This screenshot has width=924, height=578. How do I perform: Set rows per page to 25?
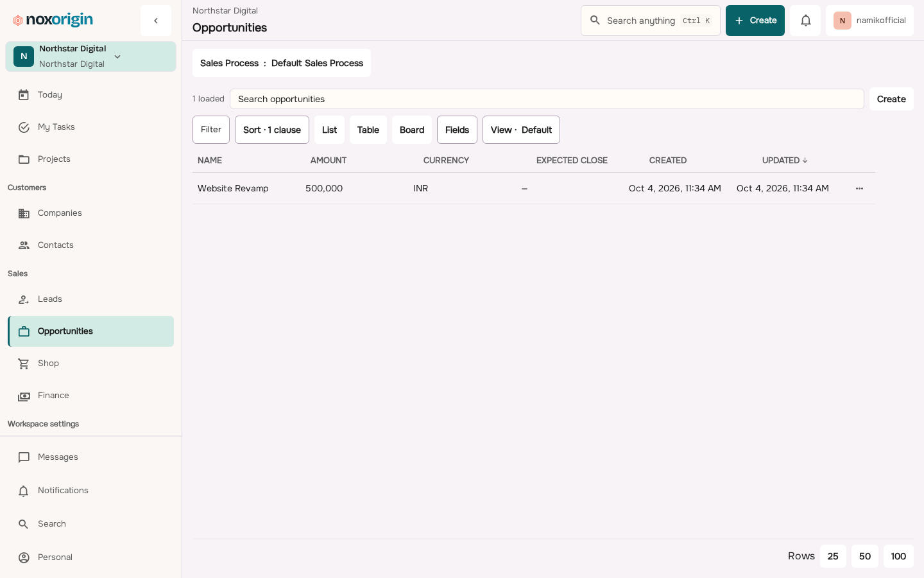point(833,556)
